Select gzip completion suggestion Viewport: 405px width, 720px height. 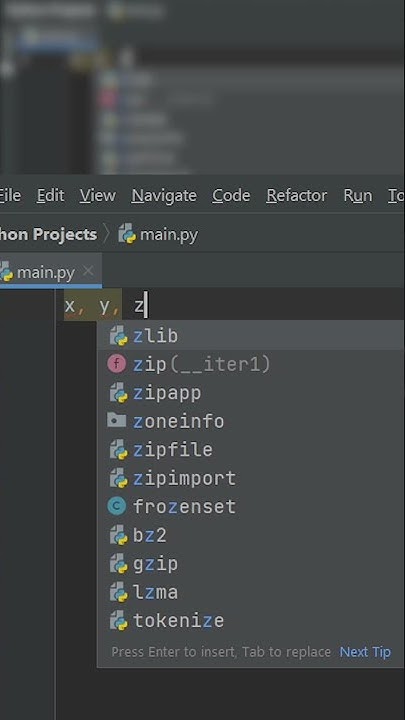(x=251, y=563)
